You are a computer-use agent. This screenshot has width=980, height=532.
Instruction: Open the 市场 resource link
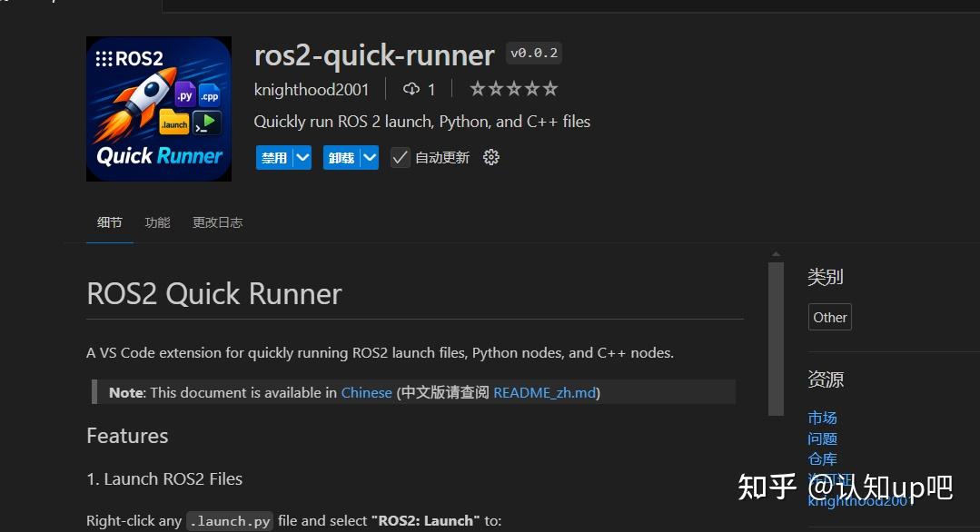point(822,418)
